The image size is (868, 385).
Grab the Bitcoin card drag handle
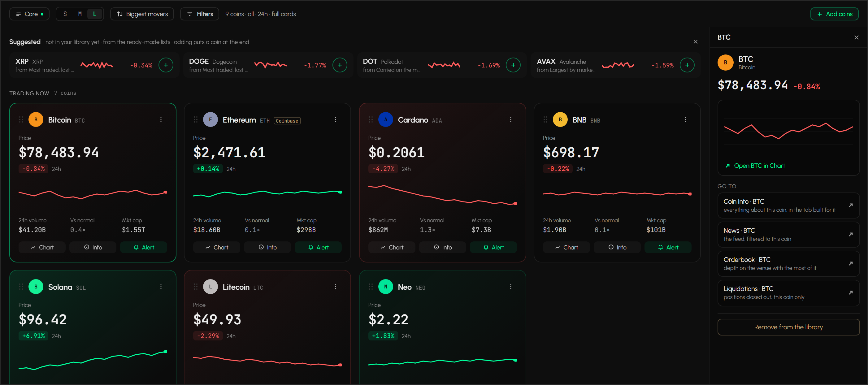[21, 119]
